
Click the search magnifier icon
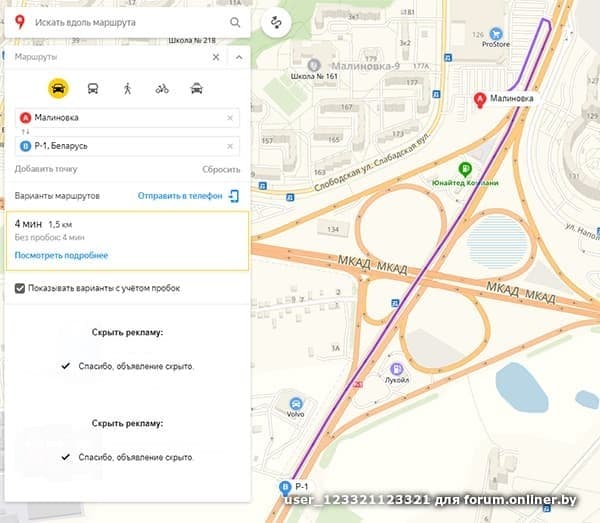(x=235, y=22)
